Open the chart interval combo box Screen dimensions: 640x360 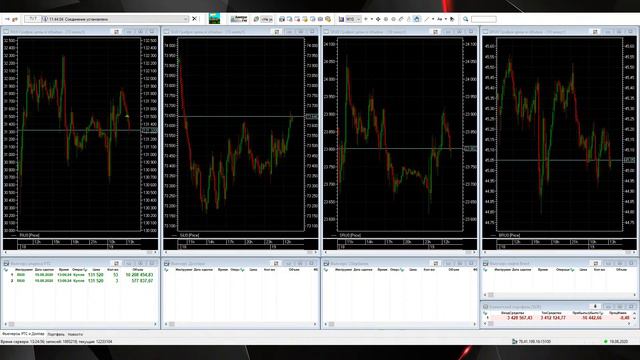(353, 19)
